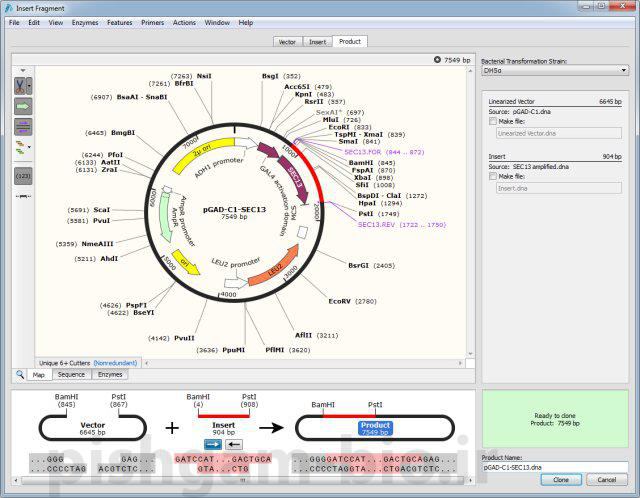The image size is (640, 498).
Task: Open the Enzymes menu
Action: (85, 22)
